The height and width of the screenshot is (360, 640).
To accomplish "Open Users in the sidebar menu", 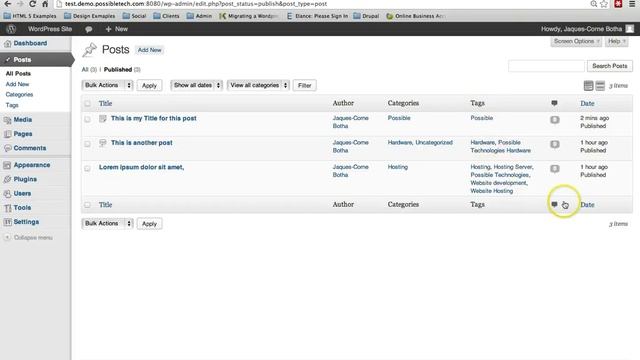I will [x=22, y=193].
